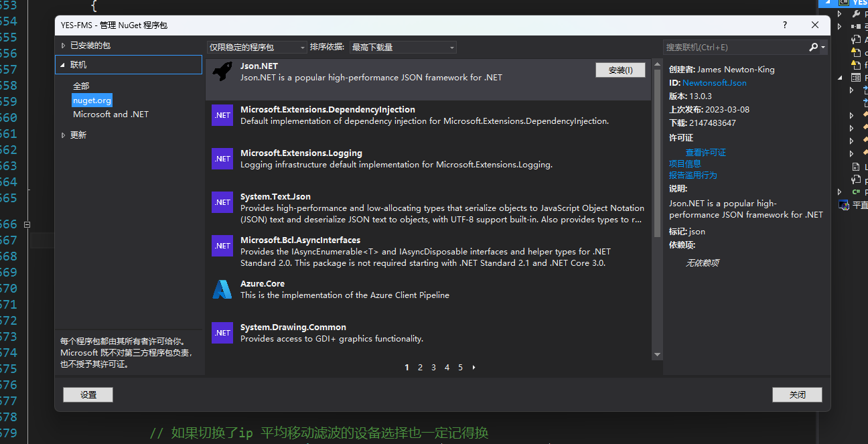The width and height of the screenshot is (868, 444).
Task: Open the 仅限稳定的程序包 filter dropdown
Action: pos(255,48)
